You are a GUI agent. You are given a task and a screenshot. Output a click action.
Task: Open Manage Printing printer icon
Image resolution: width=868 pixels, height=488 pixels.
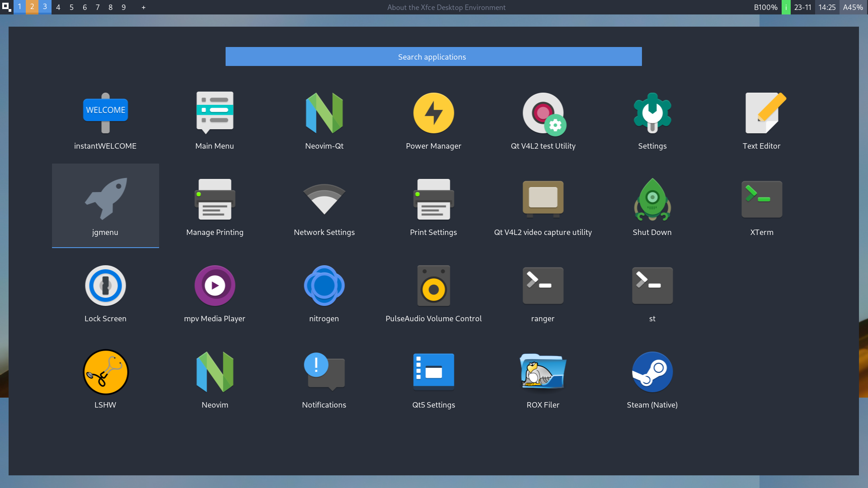click(215, 199)
